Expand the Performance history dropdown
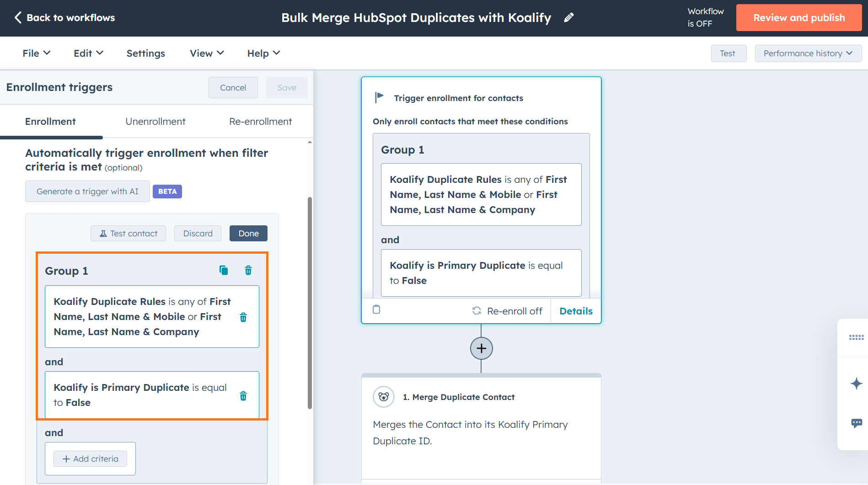Screen dimensions: 868x485 click(x=808, y=53)
